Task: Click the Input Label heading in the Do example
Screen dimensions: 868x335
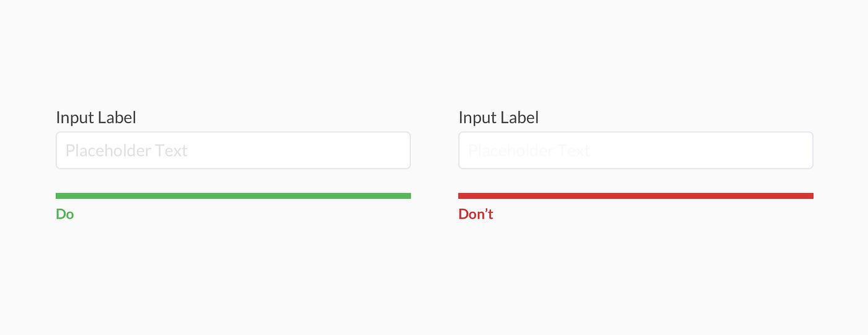Action: tap(96, 118)
